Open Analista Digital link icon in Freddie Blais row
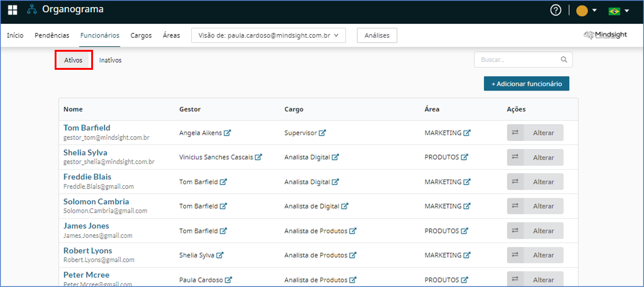Image resolution: width=644 pixels, height=287 pixels. pos(335,182)
